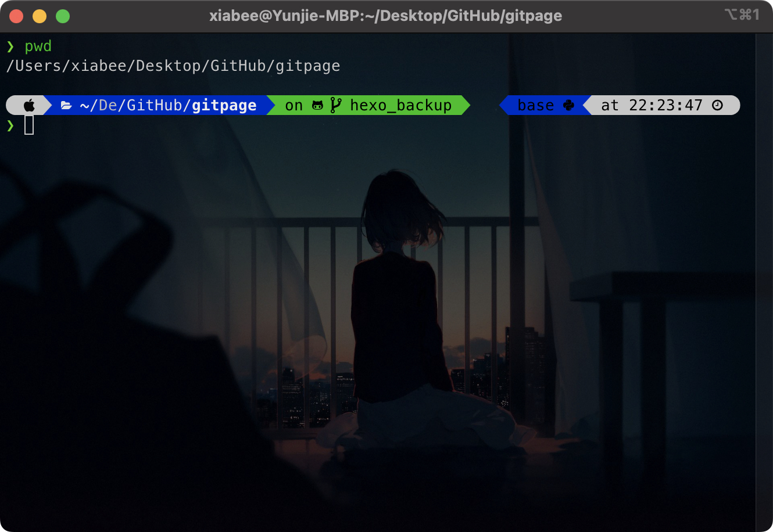
Task: Close the terminal window with red button
Action: [x=16, y=16]
